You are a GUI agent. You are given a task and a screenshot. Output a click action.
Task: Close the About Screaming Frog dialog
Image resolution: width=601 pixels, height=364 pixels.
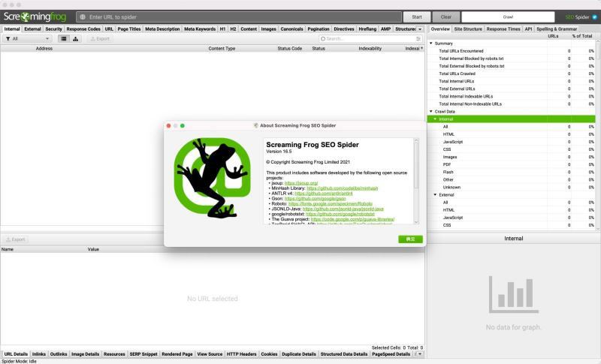pyautogui.click(x=168, y=125)
